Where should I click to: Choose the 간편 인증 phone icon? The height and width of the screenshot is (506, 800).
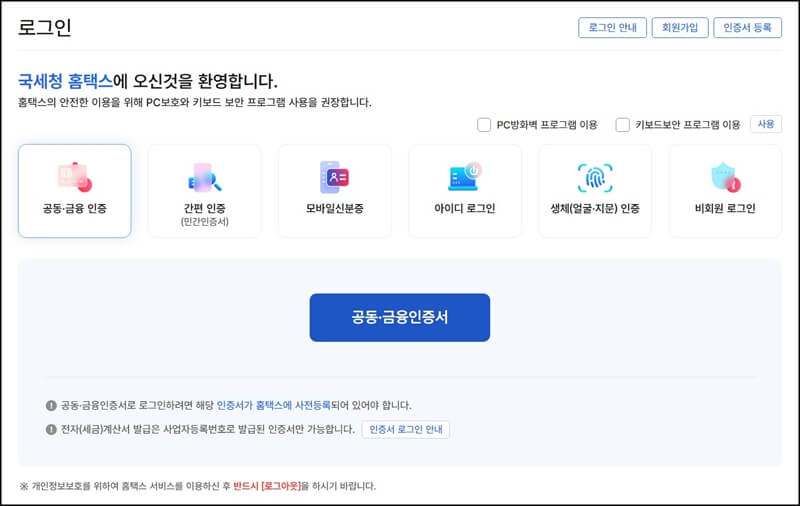click(x=205, y=177)
